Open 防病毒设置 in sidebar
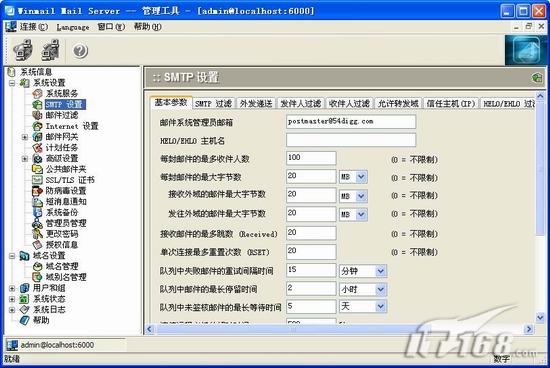The image size is (550, 368). [66, 190]
